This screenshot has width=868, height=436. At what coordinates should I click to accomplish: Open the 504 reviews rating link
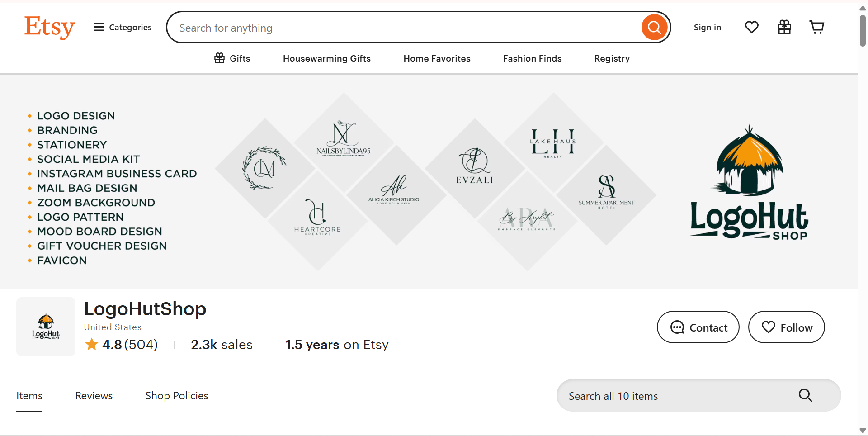tap(121, 344)
